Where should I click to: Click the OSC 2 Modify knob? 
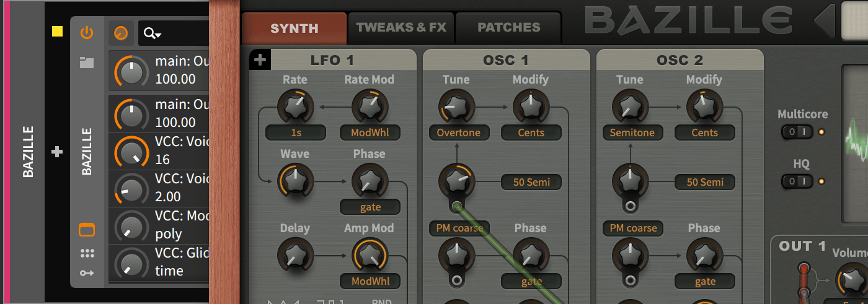(x=705, y=106)
